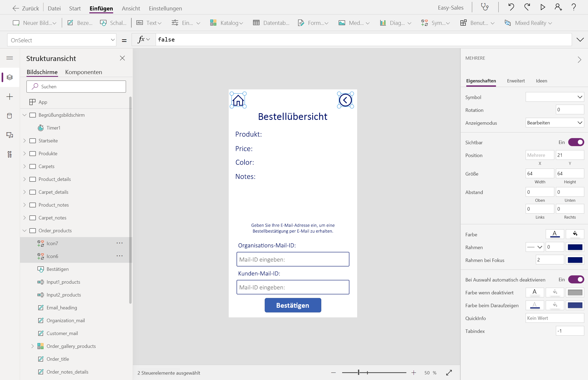Open the Anzeigemodus dropdown
Screen dimensions: 588x380
555,123
